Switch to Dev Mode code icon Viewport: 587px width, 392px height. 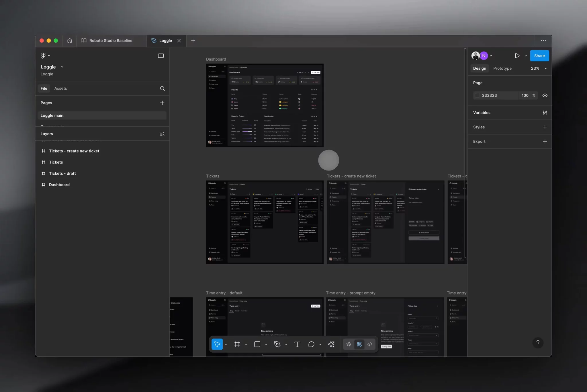370,344
